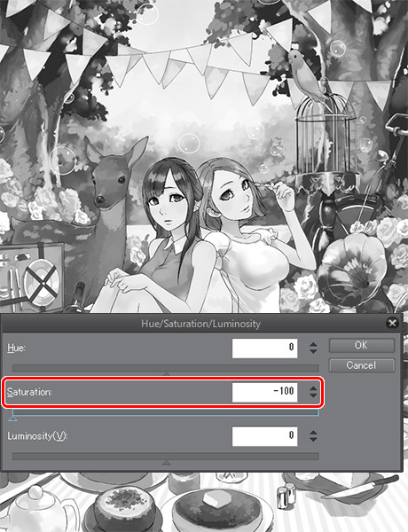Screen dimensions: 408x532
Task: Click the Hue label text
Action: coord(16,348)
